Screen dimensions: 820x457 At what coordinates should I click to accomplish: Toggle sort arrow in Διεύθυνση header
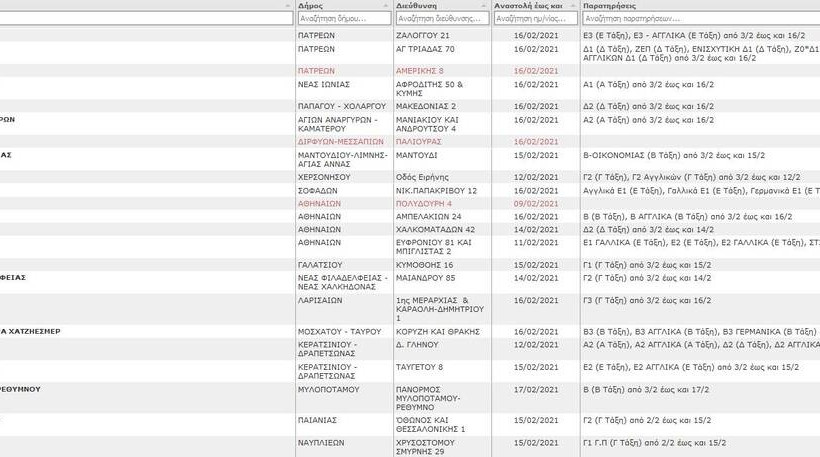pyautogui.click(x=484, y=5)
